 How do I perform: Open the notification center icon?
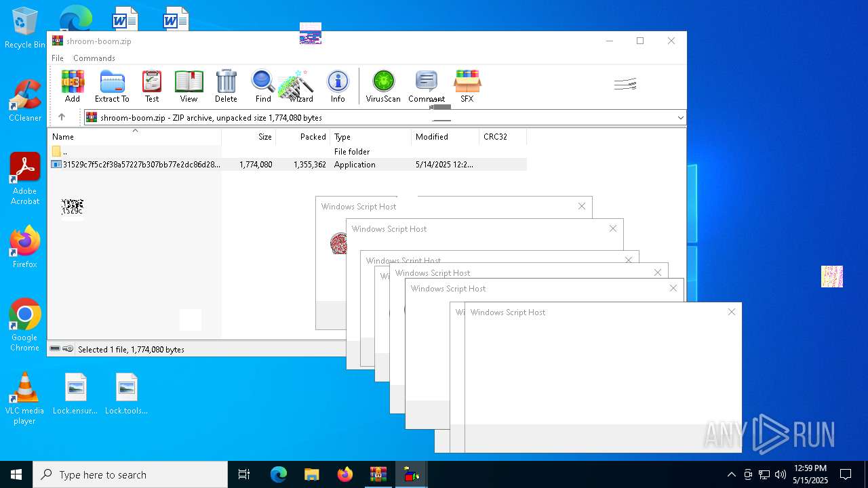(846, 474)
